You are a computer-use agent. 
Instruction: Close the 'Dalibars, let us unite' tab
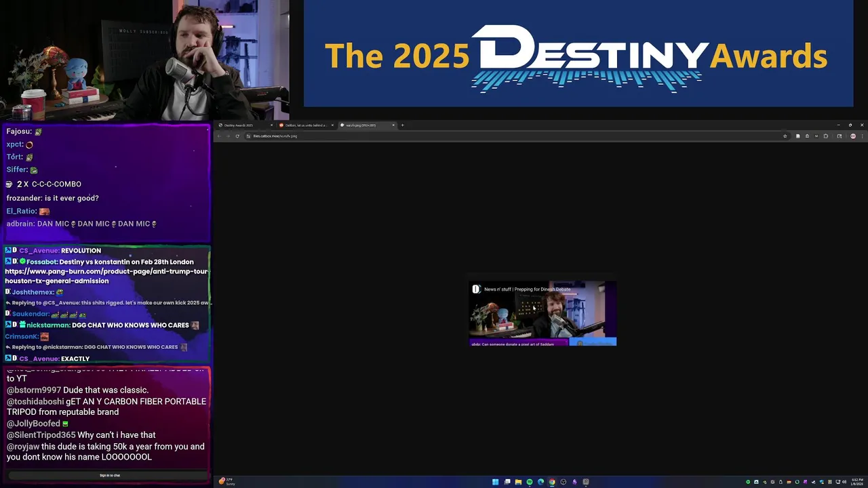[x=332, y=125]
